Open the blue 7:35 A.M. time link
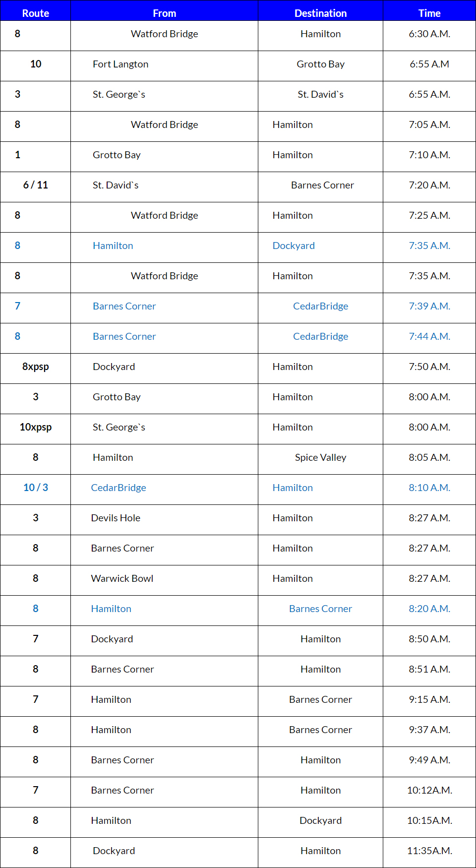476x868 pixels. [429, 246]
